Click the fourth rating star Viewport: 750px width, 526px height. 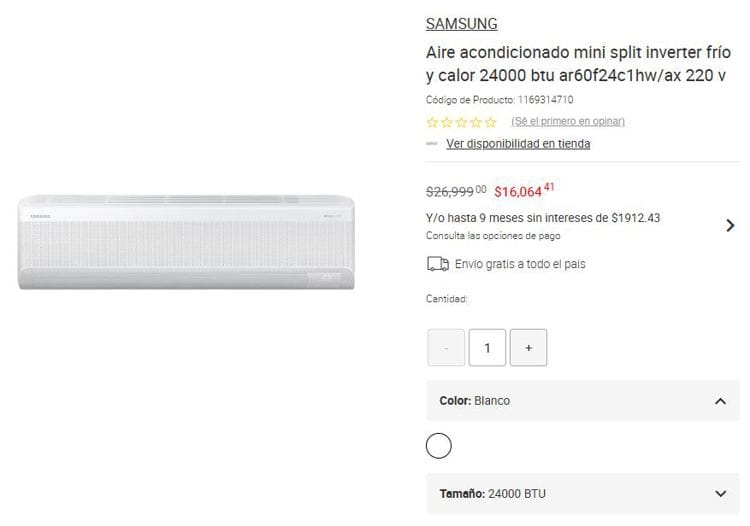pyautogui.click(x=476, y=122)
